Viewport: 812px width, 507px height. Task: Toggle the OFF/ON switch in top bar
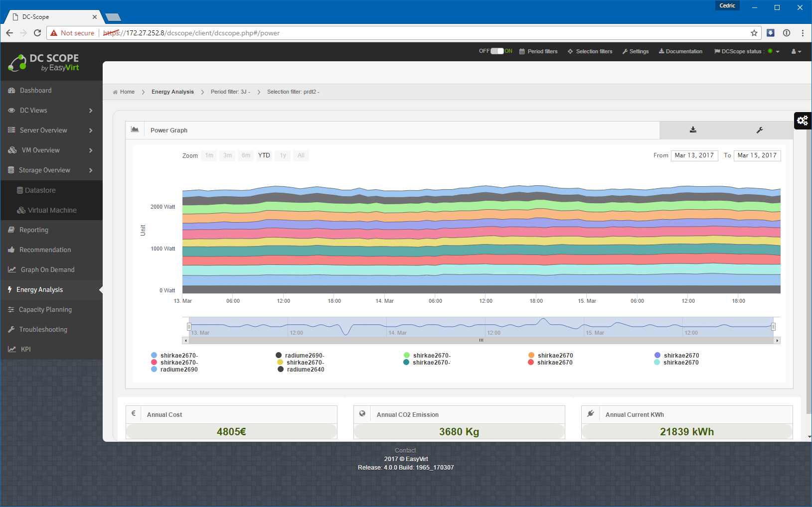(x=497, y=51)
